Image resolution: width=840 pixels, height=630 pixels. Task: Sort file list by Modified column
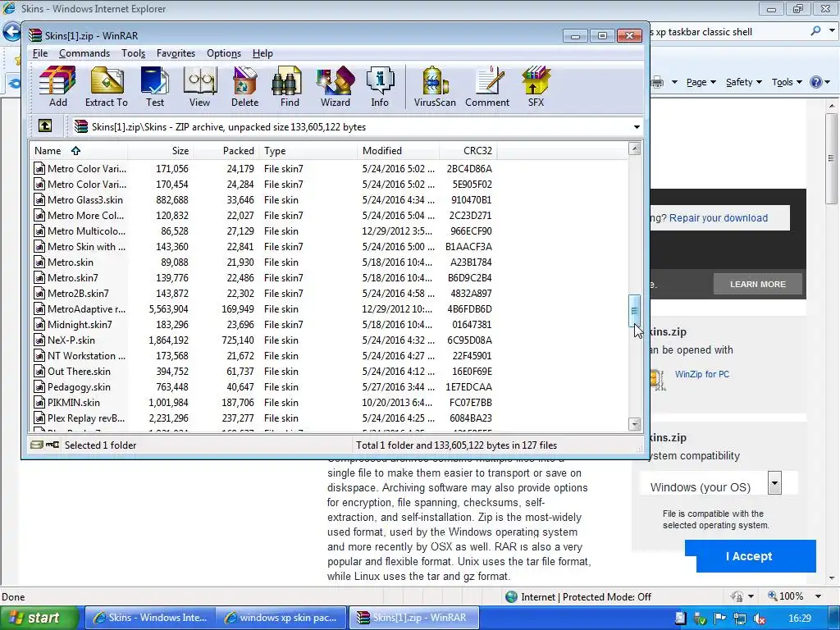point(398,151)
